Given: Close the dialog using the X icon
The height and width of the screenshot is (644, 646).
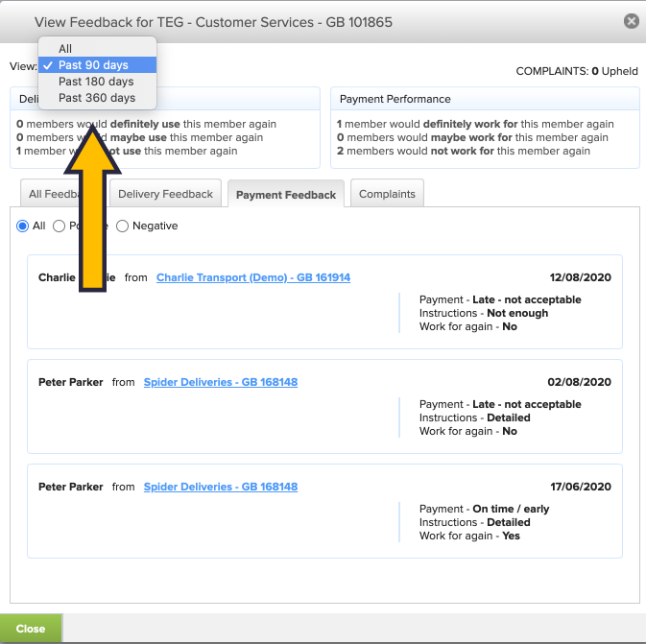Looking at the screenshot, I should 631,21.
